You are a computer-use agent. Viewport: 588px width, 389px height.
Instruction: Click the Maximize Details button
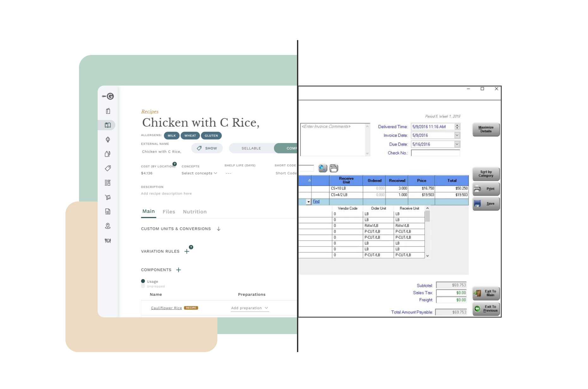point(486,129)
